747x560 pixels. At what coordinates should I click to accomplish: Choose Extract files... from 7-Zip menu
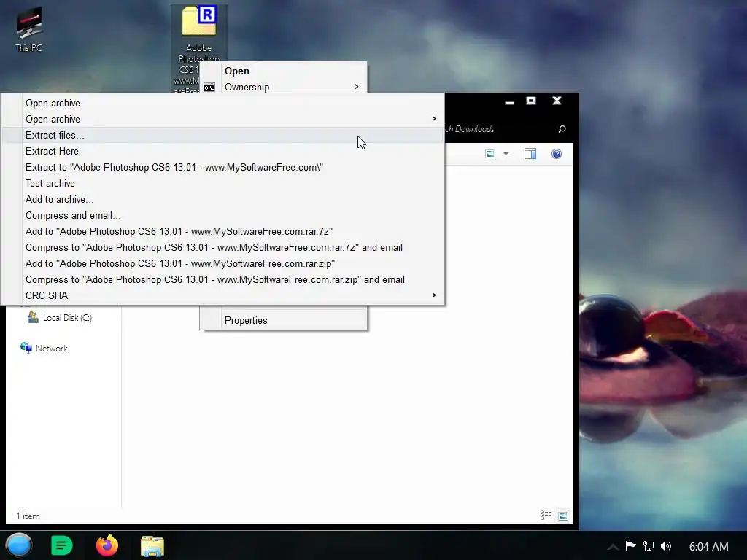[x=222, y=135]
